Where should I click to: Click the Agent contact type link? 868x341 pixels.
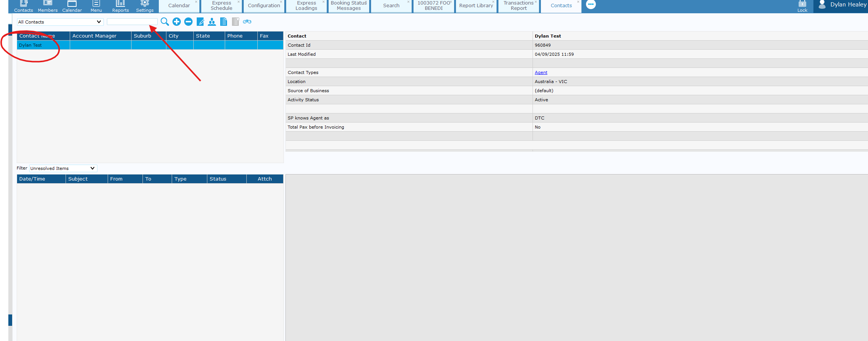point(541,72)
